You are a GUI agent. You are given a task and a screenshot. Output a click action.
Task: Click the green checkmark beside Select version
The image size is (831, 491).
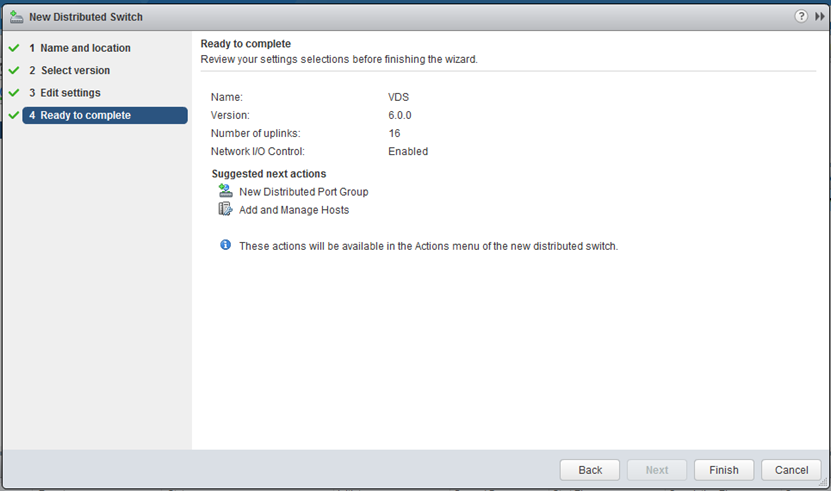coord(14,70)
